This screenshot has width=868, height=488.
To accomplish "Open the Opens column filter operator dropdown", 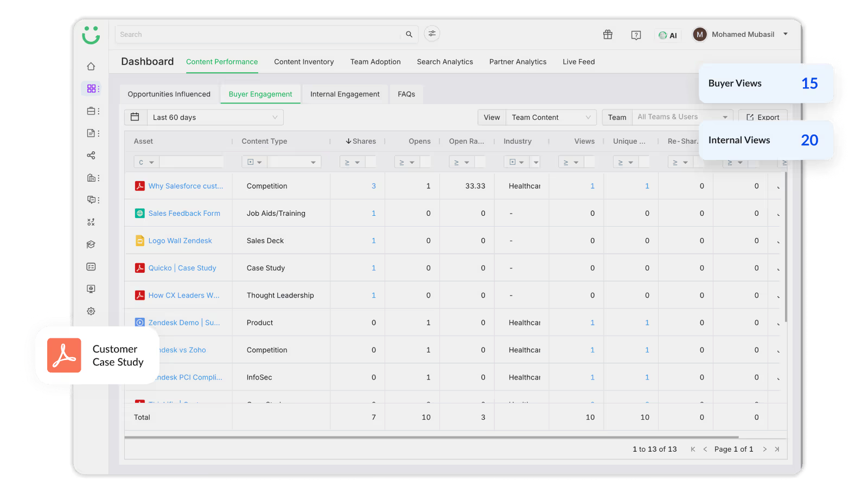I will [x=407, y=162].
